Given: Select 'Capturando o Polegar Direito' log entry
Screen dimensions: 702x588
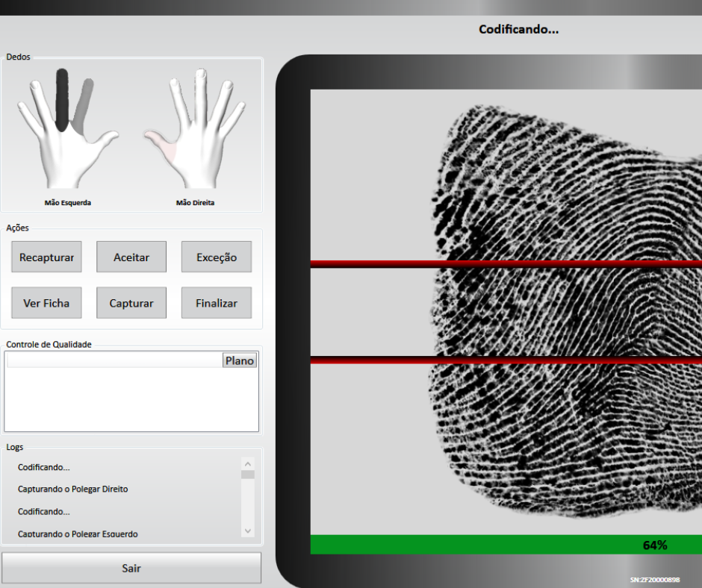Looking at the screenshot, I should pos(73,489).
